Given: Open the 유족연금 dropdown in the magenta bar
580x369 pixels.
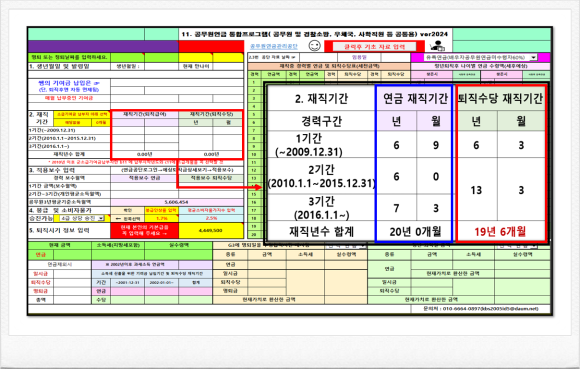Looking at the screenshot, I should point(533,57).
